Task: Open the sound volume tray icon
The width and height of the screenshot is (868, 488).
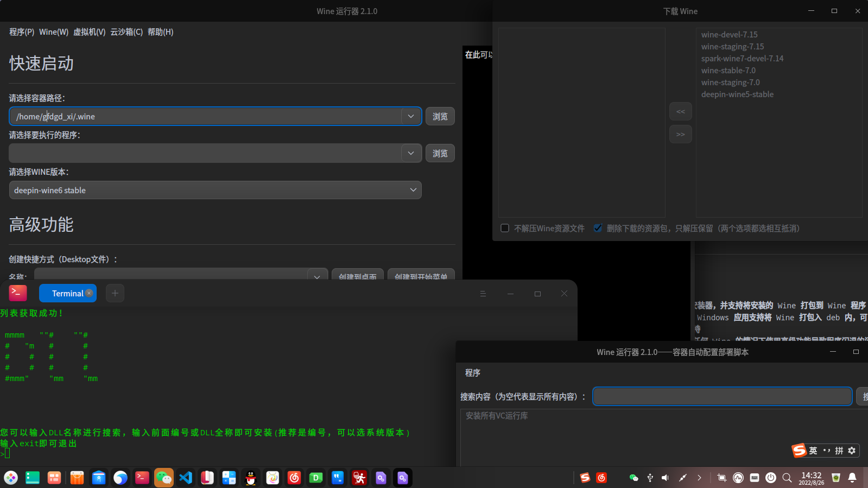Action: pyautogui.click(x=666, y=478)
